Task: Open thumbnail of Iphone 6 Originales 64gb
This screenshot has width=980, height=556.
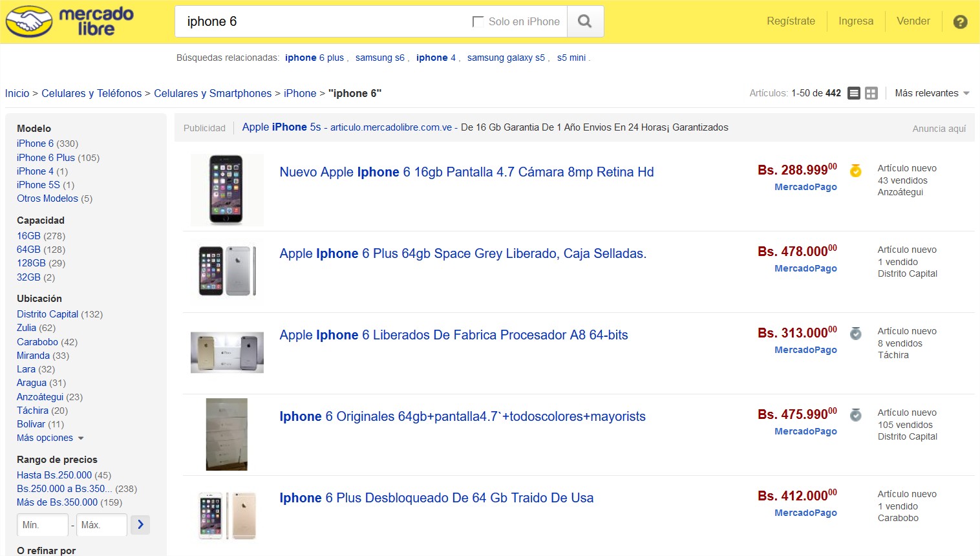Action: [227, 434]
